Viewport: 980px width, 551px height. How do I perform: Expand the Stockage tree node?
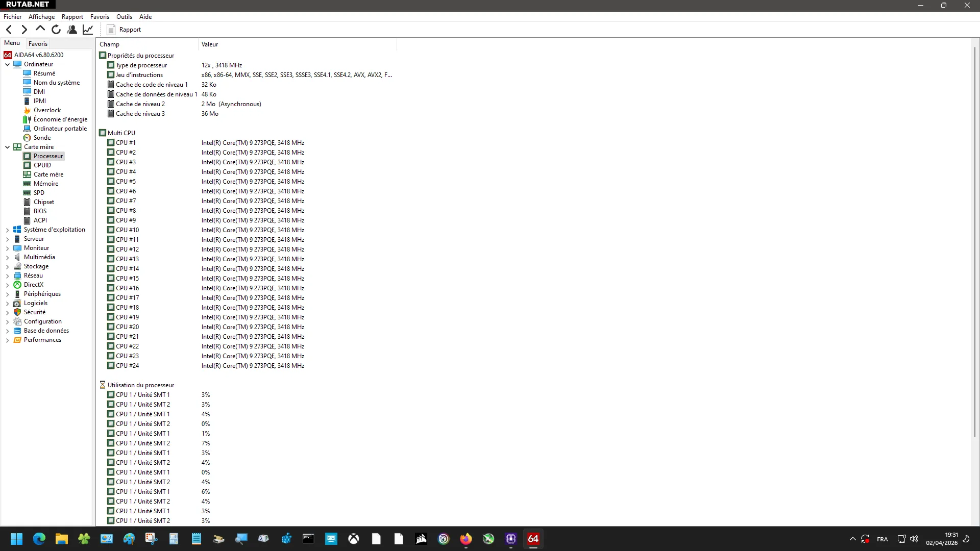(7, 266)
